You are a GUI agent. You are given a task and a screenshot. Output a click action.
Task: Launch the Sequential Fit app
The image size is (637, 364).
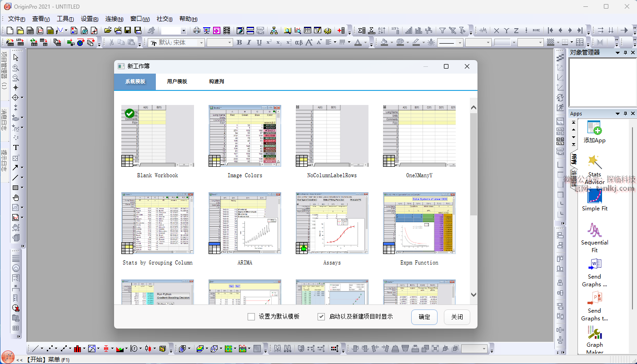(594, 230)
